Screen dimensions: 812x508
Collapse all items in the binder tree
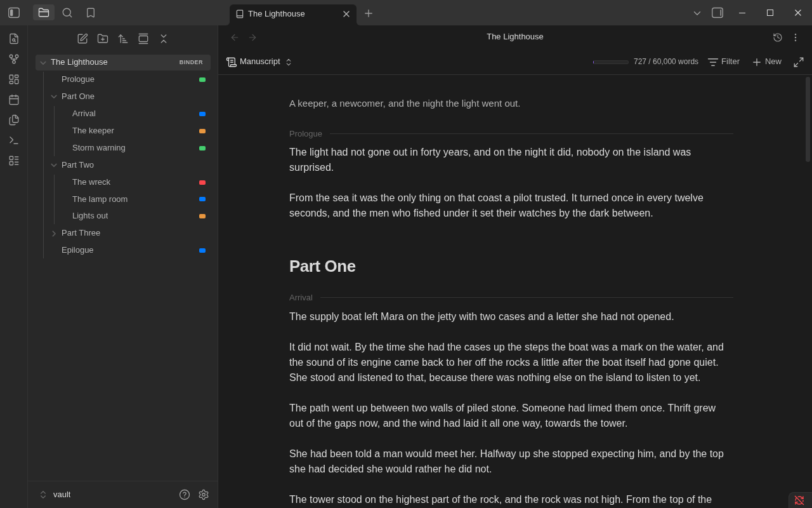[x=164, y=39]
